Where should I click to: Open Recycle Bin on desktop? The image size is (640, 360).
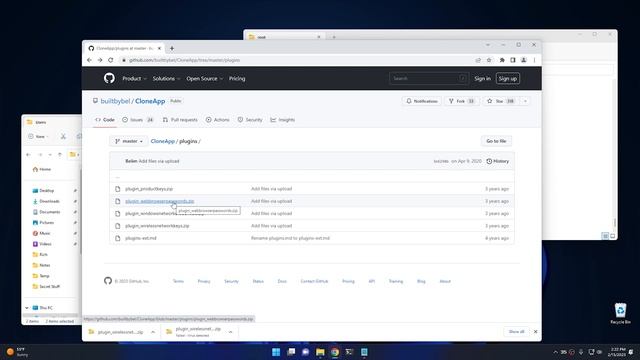coord(620,313)
